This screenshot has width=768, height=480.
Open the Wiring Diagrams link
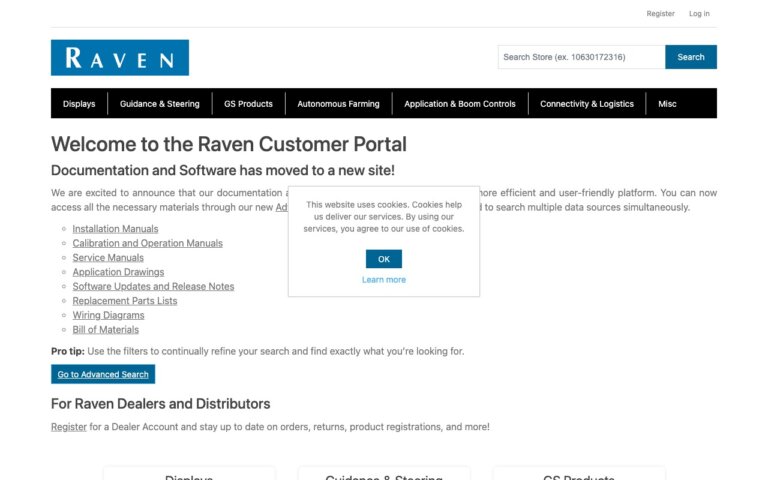coord(108,315)
